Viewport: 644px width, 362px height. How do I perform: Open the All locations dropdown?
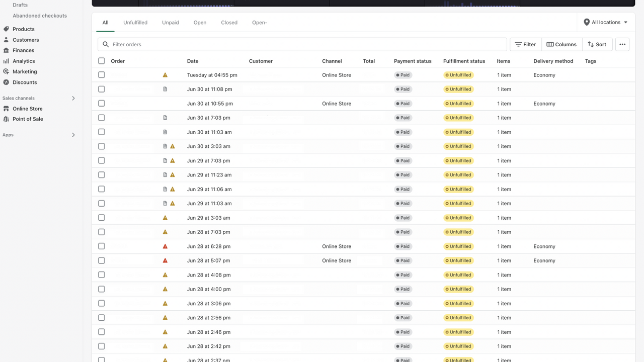(606, 22)
